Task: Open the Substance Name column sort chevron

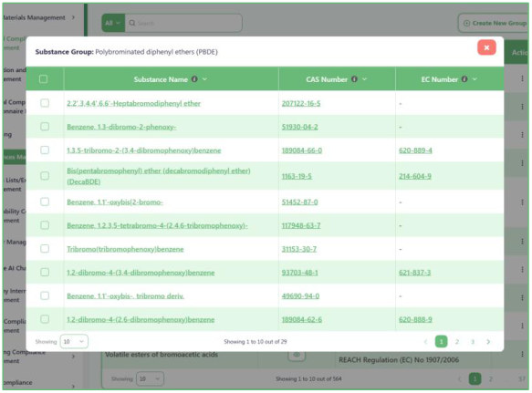Action: (204, 79)
